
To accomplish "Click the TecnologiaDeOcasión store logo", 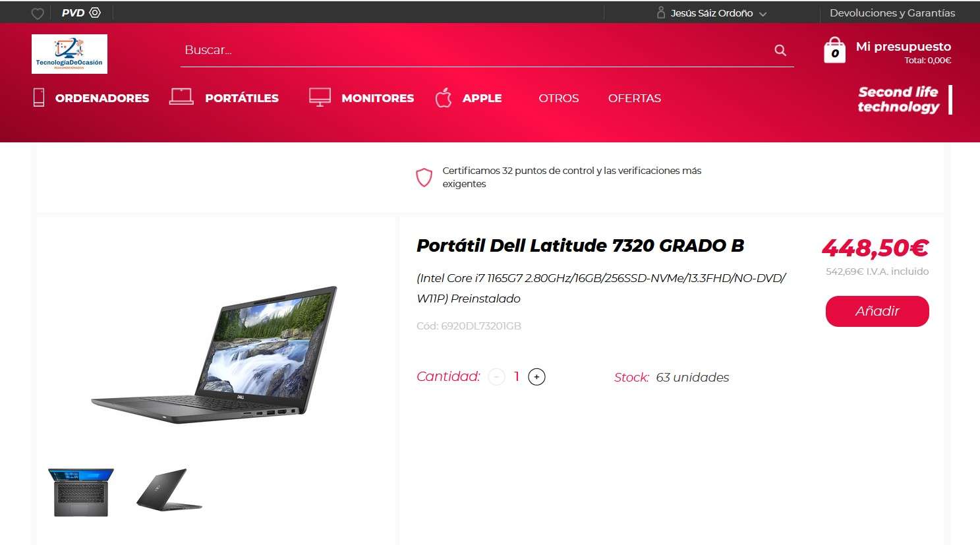I will tap(69, 54).
